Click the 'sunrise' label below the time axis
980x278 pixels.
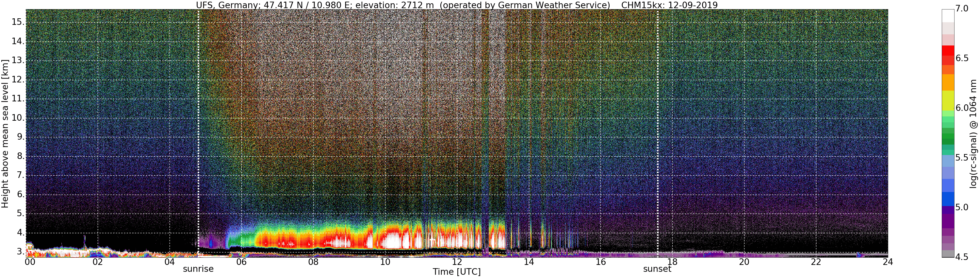(198, 269)
